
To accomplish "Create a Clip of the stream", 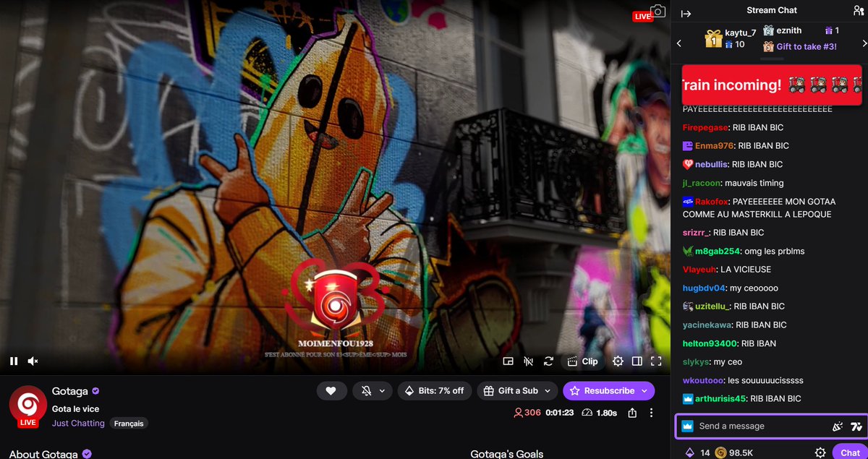I will tap(582, 361).
